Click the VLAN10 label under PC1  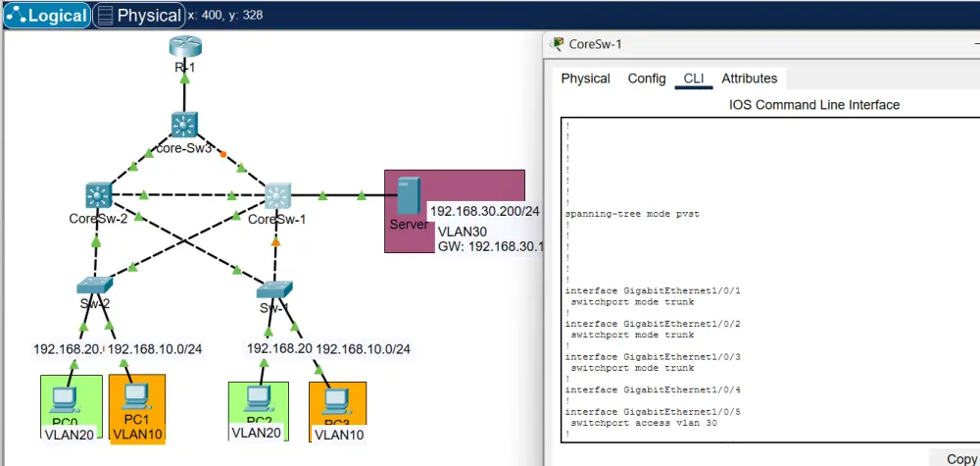(138, 433)
